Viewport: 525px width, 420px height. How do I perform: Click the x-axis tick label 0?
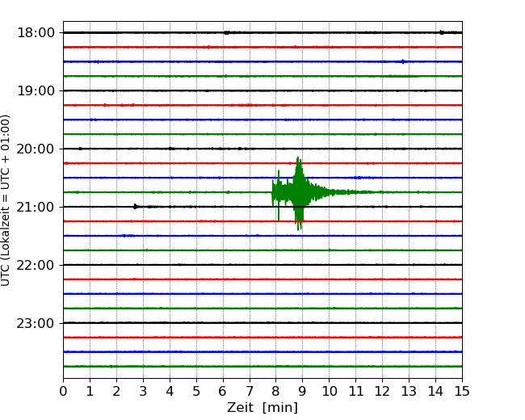tap(63, 391)
